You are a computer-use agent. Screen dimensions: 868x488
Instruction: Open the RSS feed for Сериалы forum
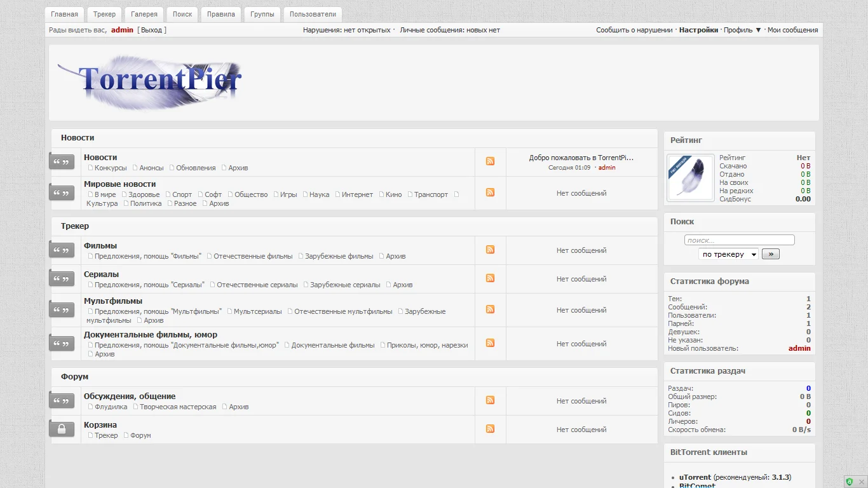point(490,278)
